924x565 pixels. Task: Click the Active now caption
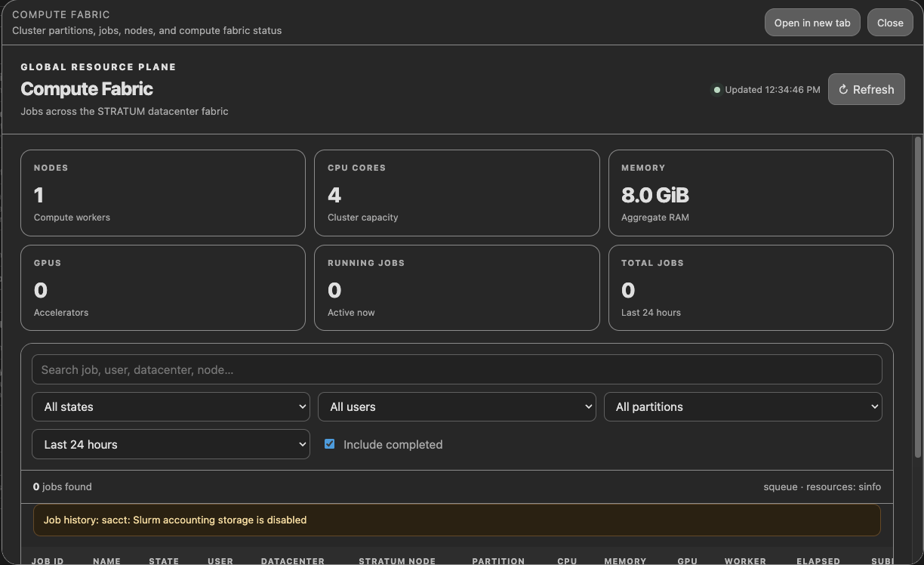point(351,313)
